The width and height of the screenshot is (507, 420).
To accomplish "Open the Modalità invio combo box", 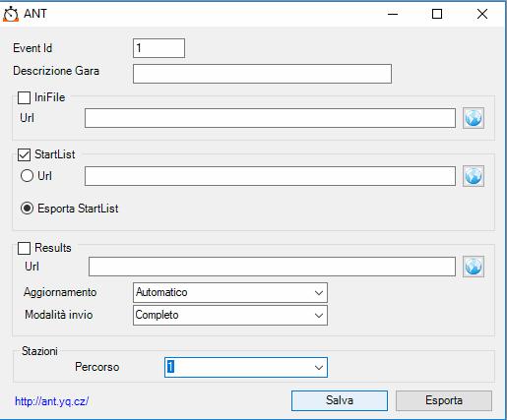I will point(230,315).
